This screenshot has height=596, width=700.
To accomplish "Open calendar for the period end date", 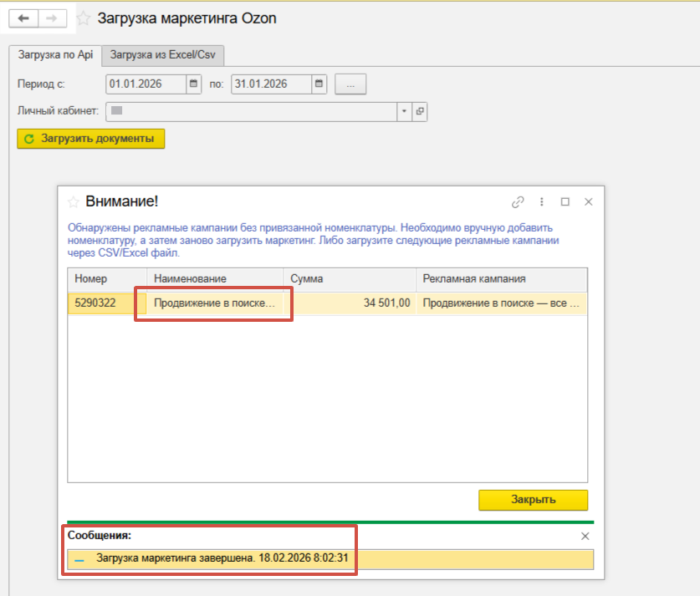I will 319,84.
